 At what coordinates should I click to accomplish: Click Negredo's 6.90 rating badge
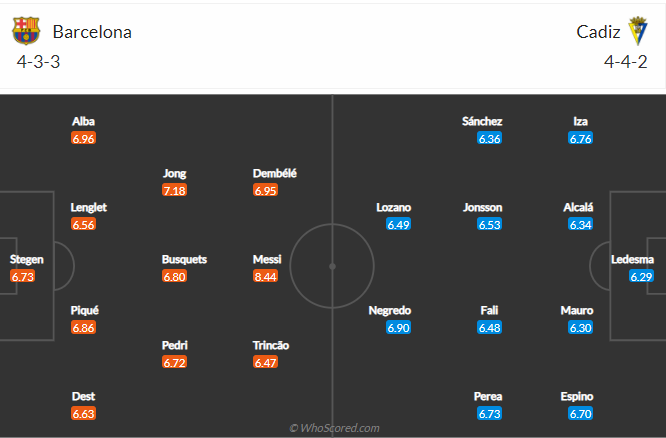399,328
